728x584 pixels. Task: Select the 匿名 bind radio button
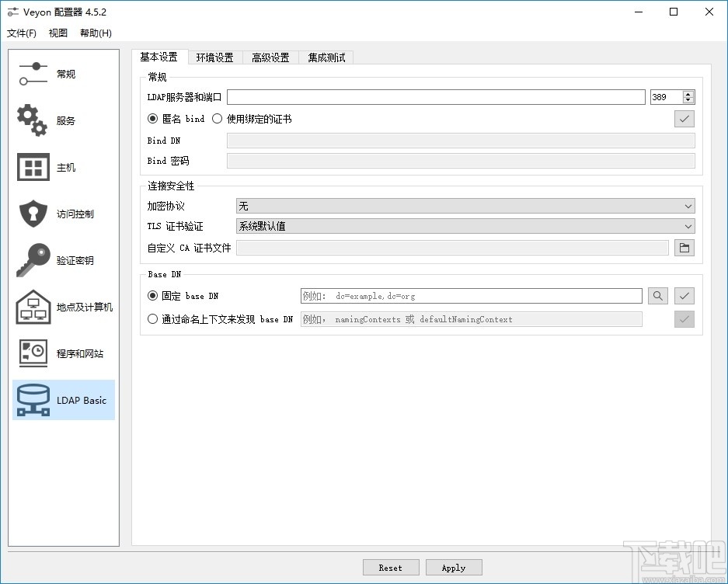(x=155, y=118)
